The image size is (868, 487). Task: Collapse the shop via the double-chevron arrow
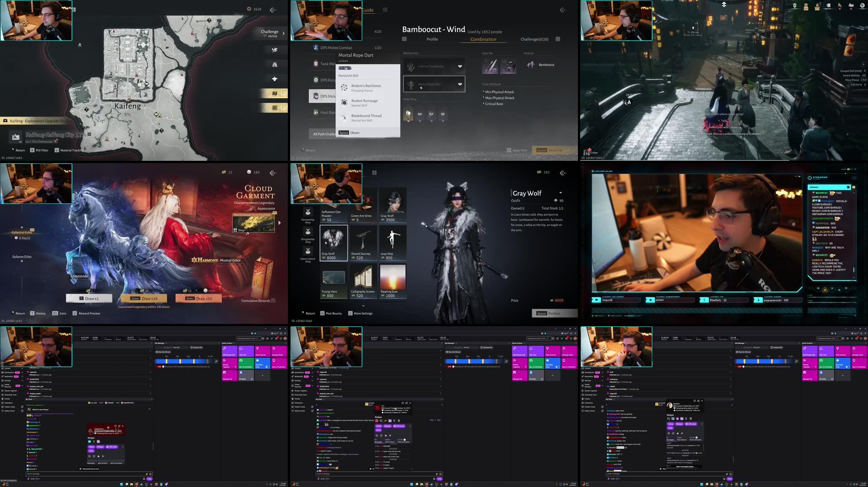563,173
